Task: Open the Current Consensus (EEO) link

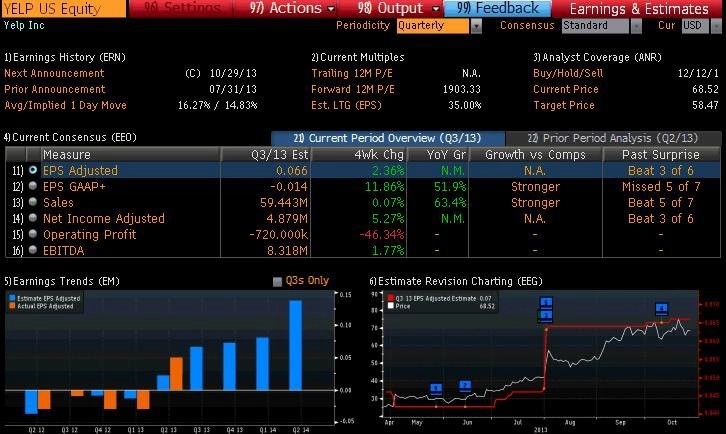Action: pyautogui.click(x=70, y=138)
